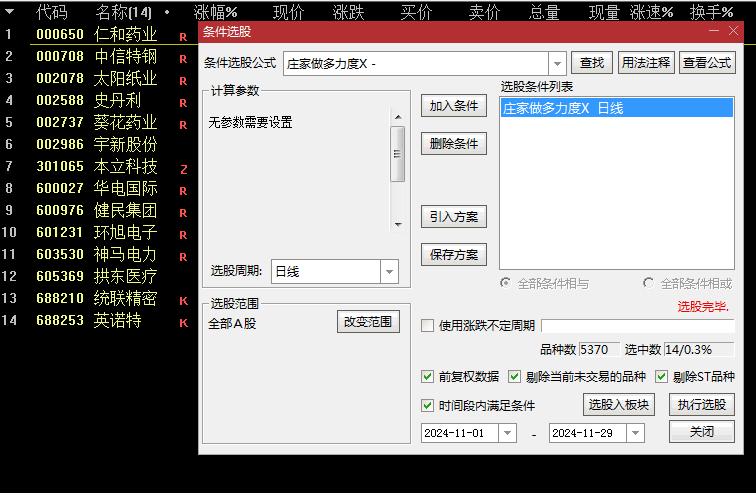756x493 pixels.
Task: Toggle 使用涨跌不定周期 checkbox
Action: pos(427,326)
